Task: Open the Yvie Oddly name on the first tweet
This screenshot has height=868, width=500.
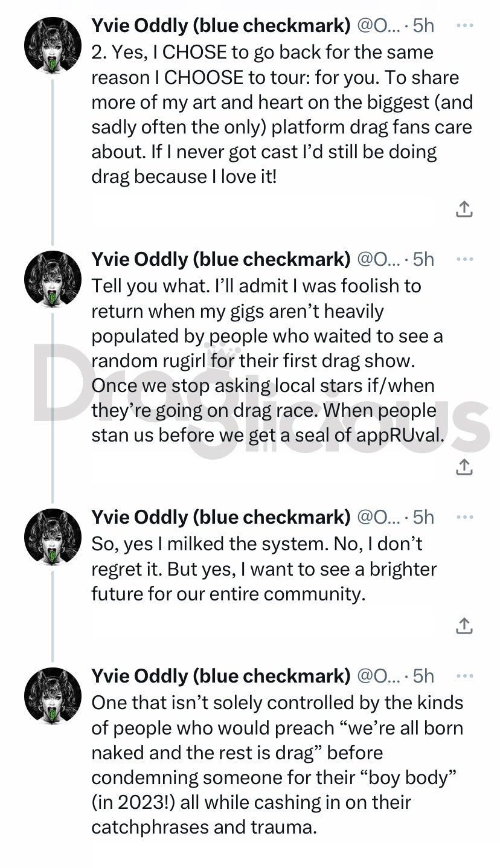Action: (221, 26)
